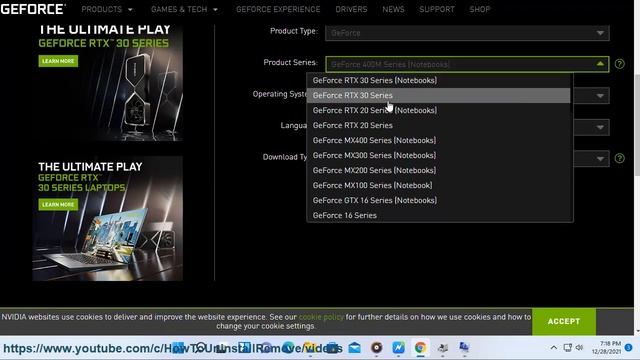Open the taskbar clock and date

pyautogui.click(x=606, y=348)
